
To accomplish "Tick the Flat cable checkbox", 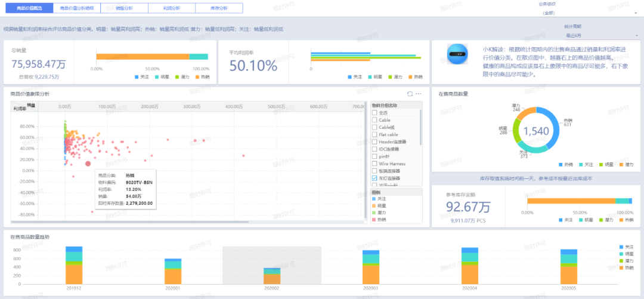I will tap(374, 134).
